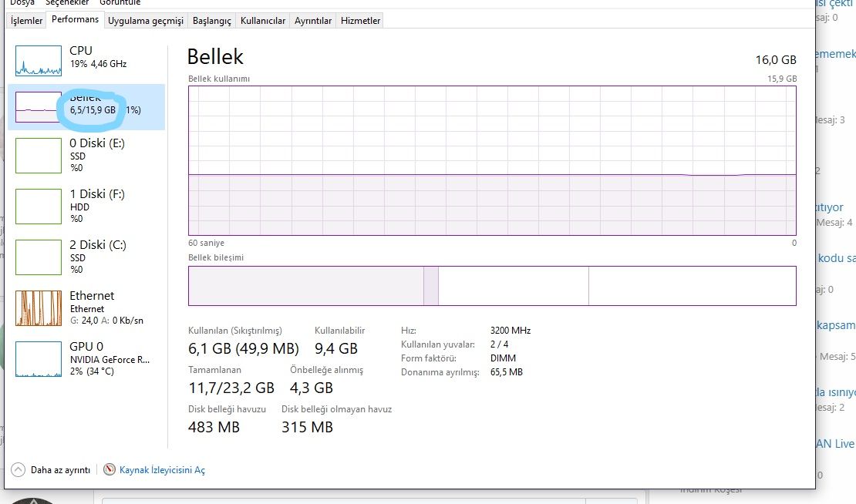Open the Başlangıç tab
Viewport: 856px width, 504px height.
click(x=212, y=21)
